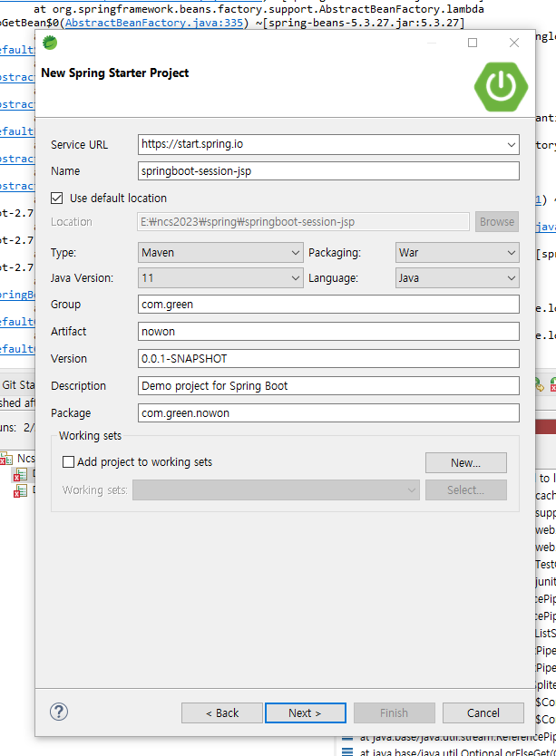Click in the Package field com.green.nowon
The height and width of the screenshot is (756, 556).
(328, 413)
